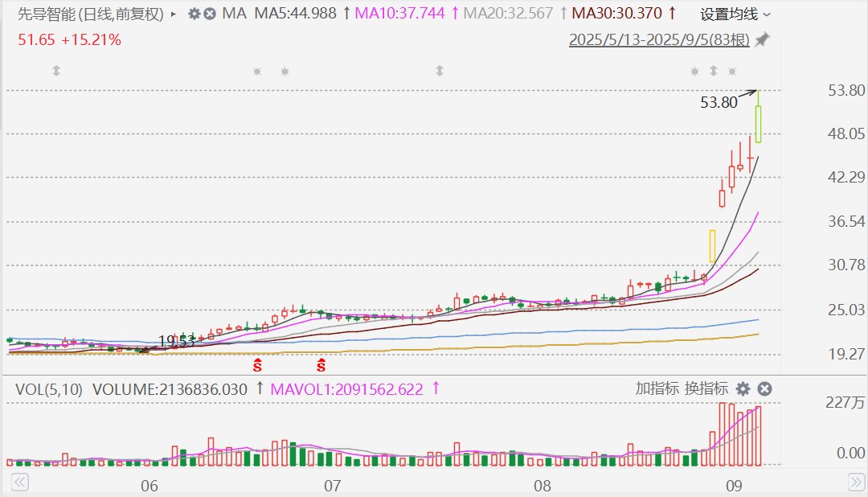The image size is (868, 497).
Task: Select the tall green candlestick at 53.80 peak
Action: (758, 123)
